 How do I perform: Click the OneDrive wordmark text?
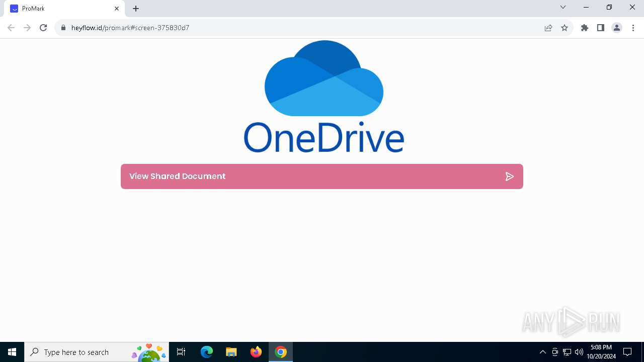pos(324,137)
